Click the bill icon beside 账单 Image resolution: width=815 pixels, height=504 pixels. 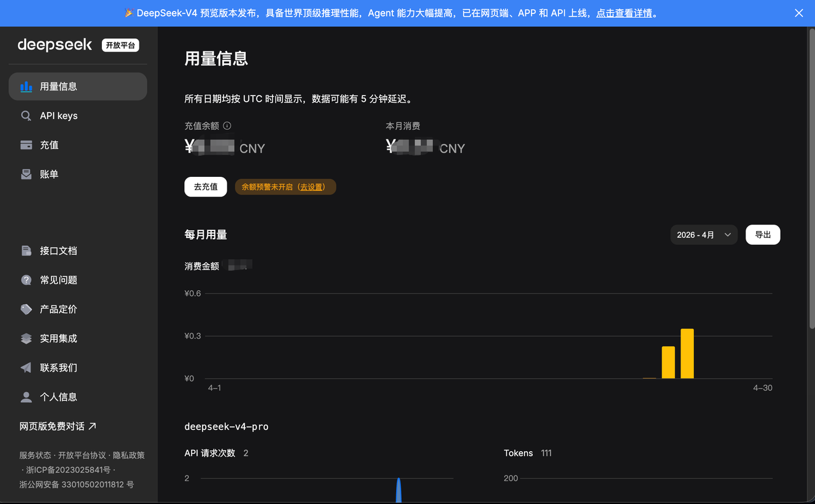click(x=26, y=174)
